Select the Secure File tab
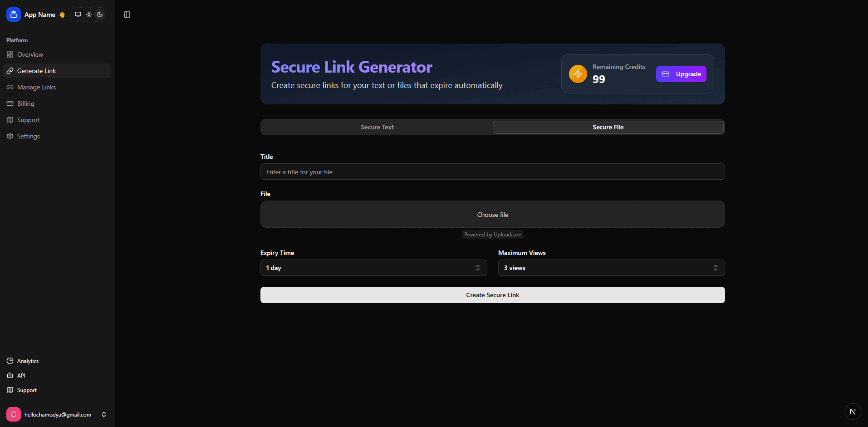This screenshot has width=868, height=427. click(x=608, y=127)
